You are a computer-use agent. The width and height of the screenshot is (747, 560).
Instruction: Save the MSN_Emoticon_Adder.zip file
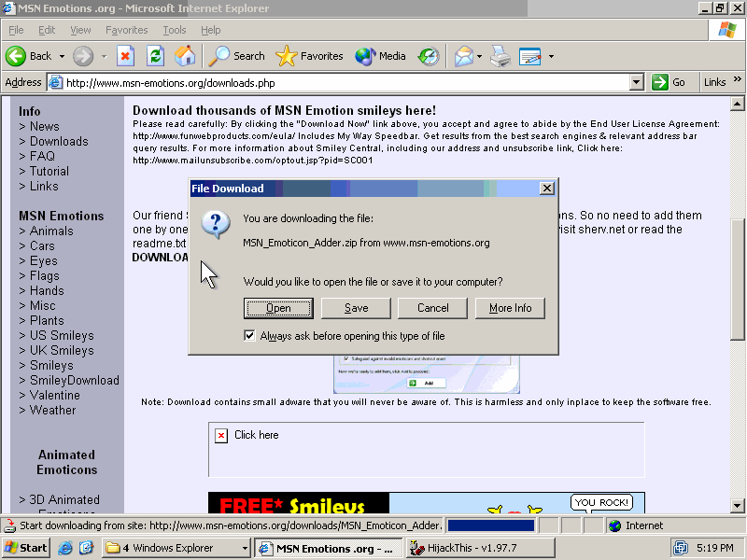[x=356, y=308]
